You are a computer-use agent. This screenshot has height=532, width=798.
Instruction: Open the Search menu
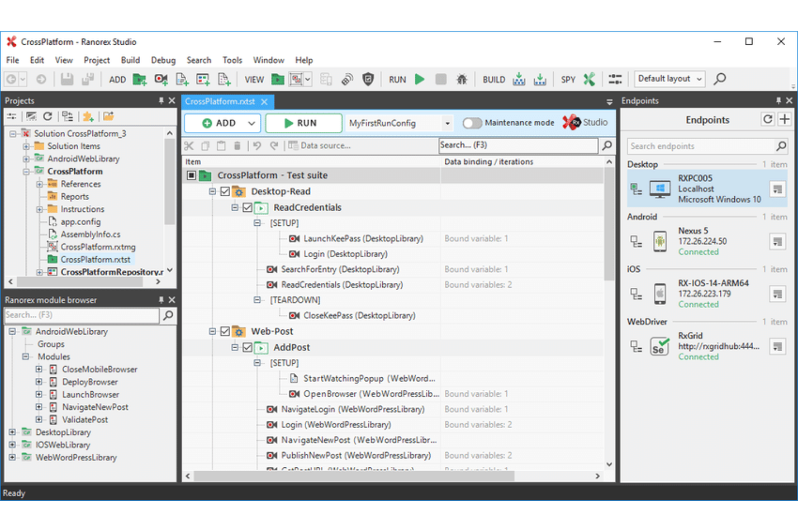[198, 60]
